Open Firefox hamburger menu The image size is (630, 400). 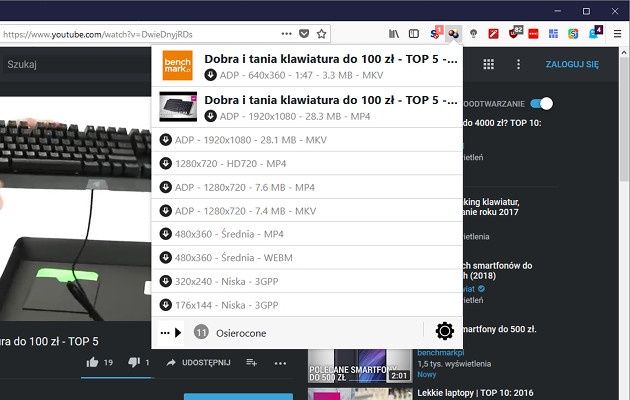(x=618, y=34)
